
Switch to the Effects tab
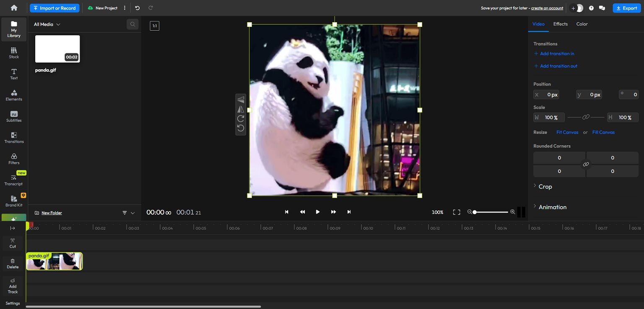pyautogui.click(x=560, y=24)
